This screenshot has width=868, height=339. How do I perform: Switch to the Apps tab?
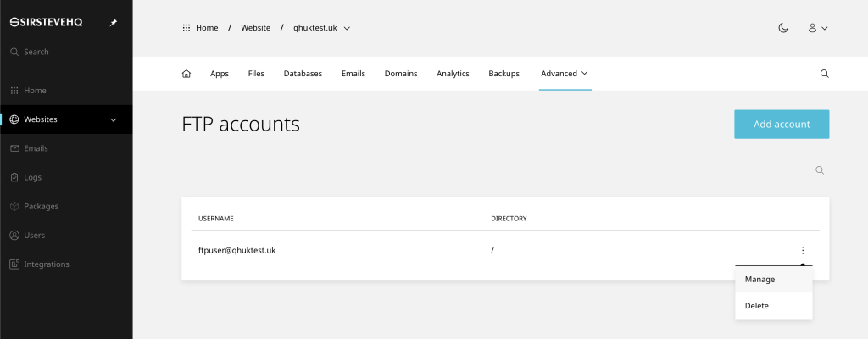pyautogui.click(x=220, y=74)
